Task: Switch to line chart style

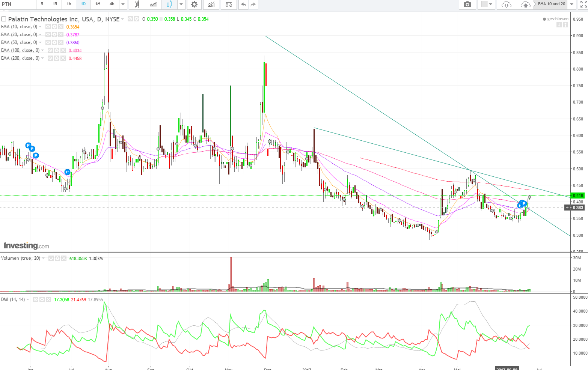Action: (153, 4)
